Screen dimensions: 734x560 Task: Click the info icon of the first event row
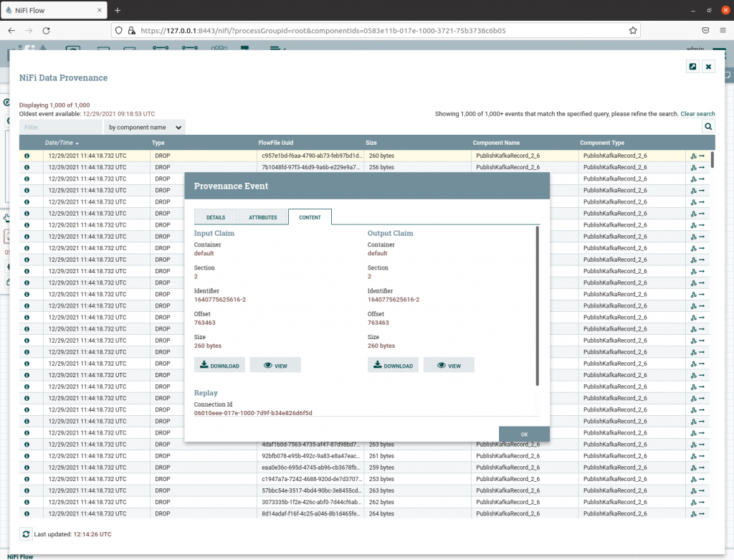pos(27,156)
